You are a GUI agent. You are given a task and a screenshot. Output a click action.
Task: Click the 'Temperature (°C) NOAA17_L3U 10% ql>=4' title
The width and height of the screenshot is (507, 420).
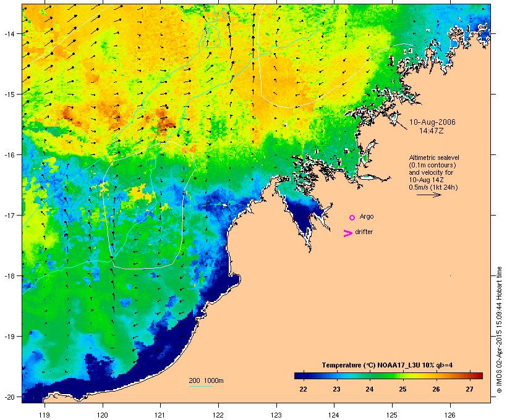coord(387,365)
